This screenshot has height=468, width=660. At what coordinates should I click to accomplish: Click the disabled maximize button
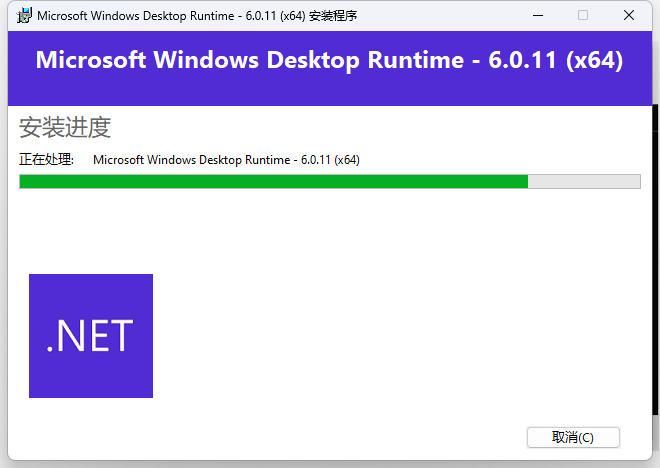pos(583,16)
